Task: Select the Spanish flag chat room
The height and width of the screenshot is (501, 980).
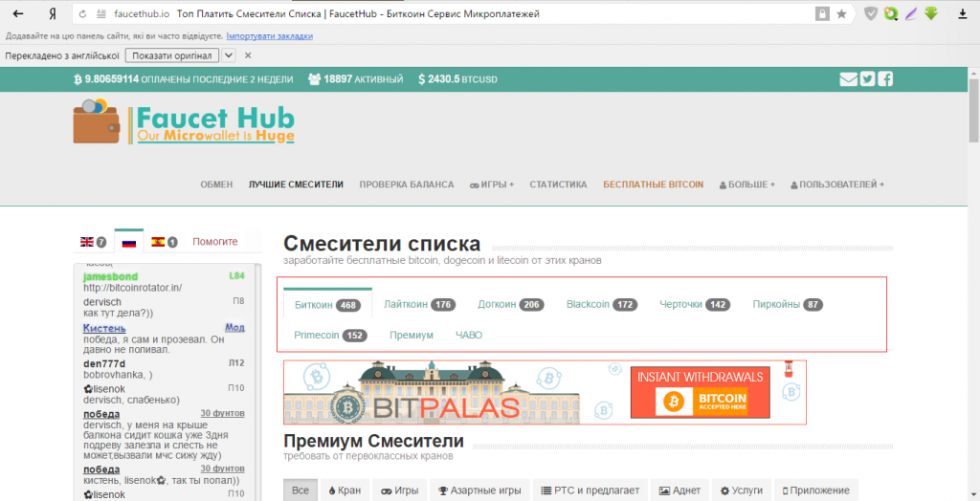Action: (x=165, y=242)
